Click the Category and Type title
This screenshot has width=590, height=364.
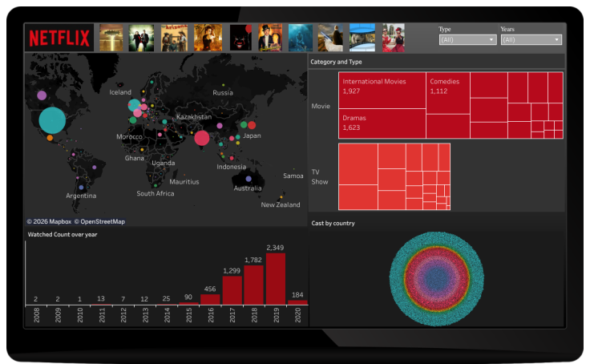336,62
